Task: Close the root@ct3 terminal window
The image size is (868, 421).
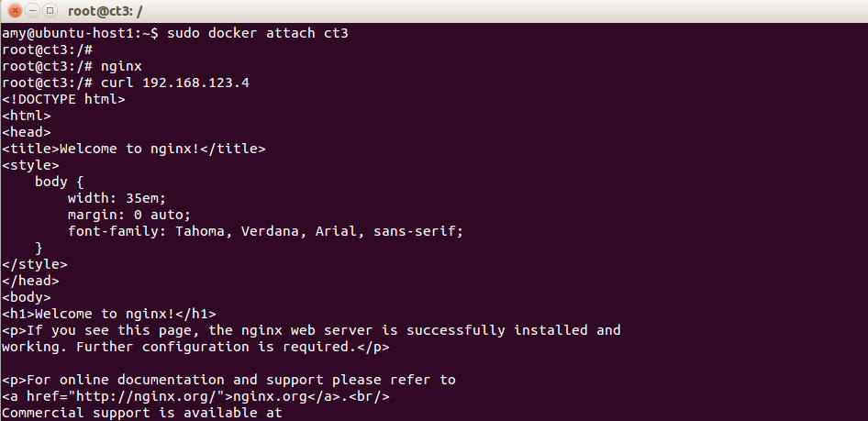Action: point(15,10)
